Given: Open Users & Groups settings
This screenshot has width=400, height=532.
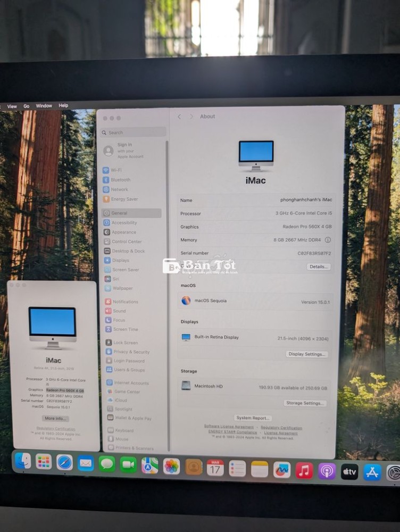Looking at the screenshot, I should click(126, 370).
